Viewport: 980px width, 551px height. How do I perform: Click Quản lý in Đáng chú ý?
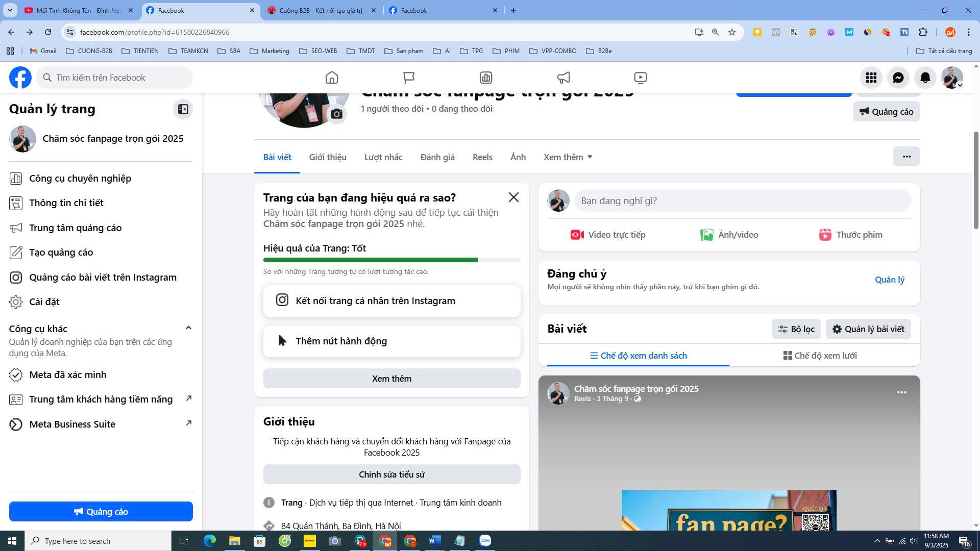(x=890, y=280)
